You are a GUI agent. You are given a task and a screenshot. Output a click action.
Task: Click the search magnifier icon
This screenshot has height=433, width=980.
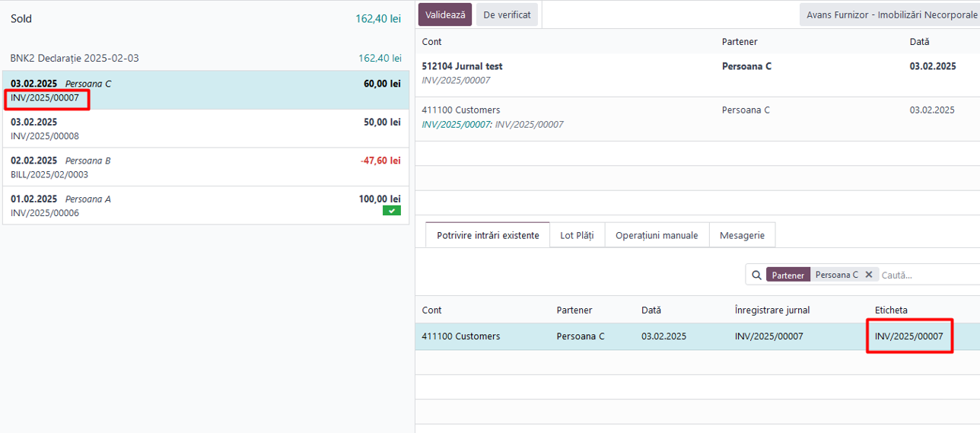pos(756,275)
